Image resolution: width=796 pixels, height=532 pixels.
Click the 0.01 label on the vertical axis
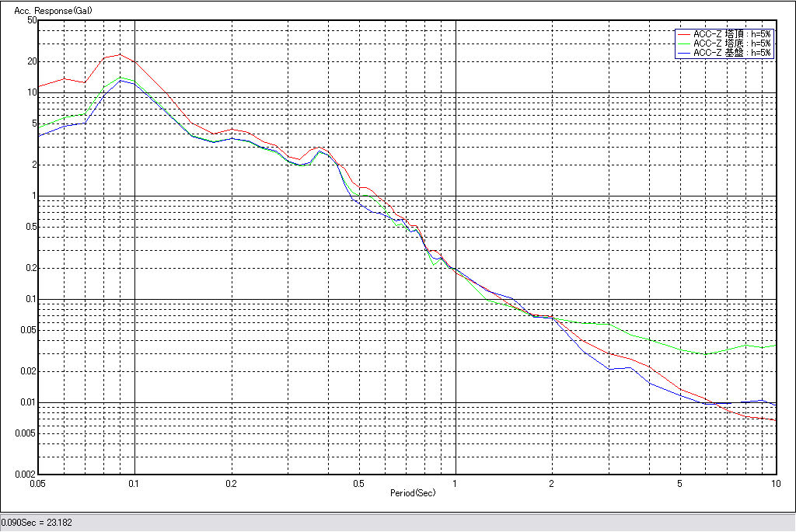(28, 402)
